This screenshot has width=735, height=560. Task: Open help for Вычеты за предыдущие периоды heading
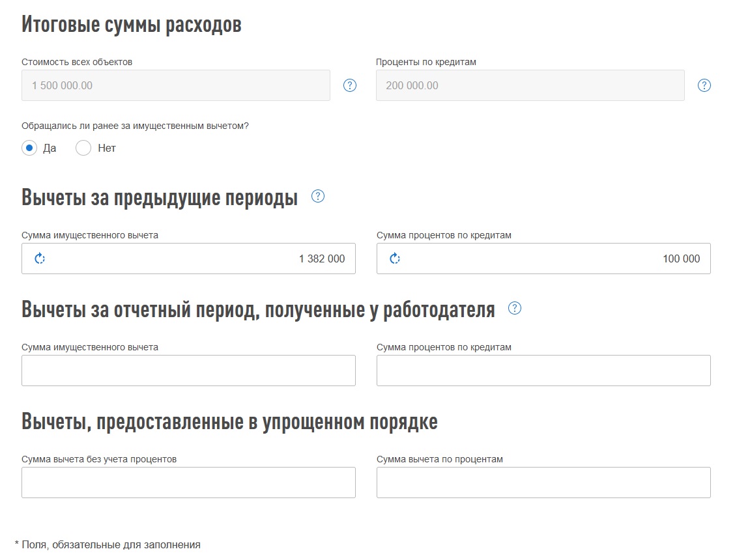[x=318, y=196]
